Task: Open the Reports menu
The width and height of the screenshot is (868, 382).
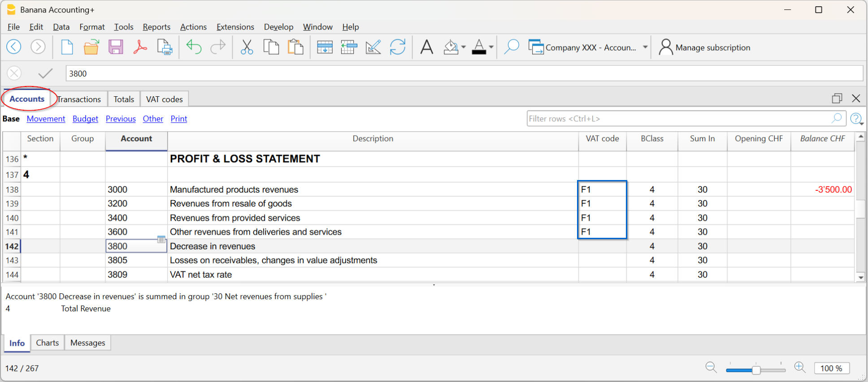Action: 156,27
